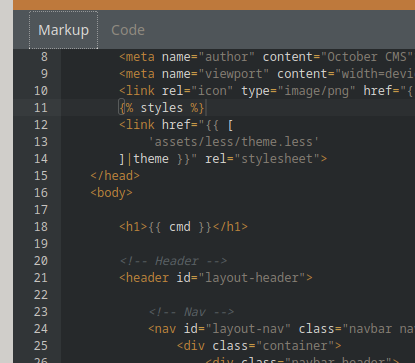Click line number 24 in the gutter
The image size is (415, 363).
[x=41, y=329]
